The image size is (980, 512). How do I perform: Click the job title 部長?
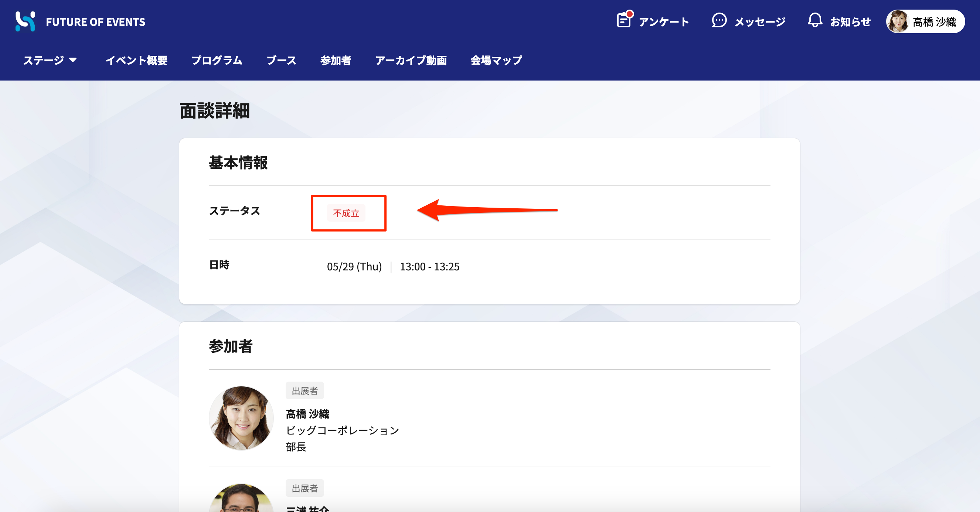click(x=296, y=447)
